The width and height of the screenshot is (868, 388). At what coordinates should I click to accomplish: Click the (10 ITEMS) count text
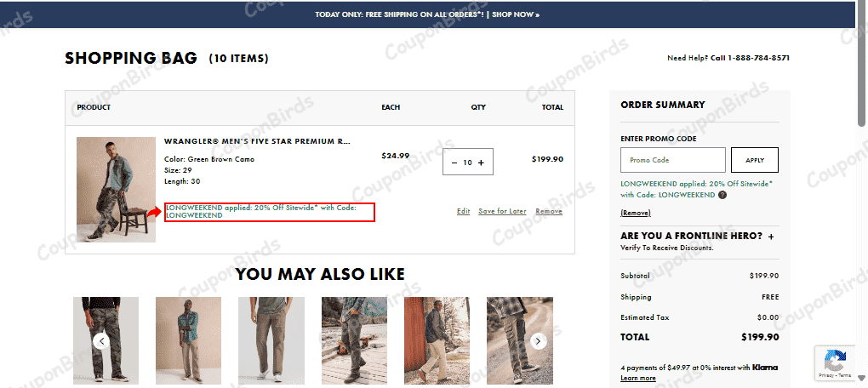coord(238,59)
